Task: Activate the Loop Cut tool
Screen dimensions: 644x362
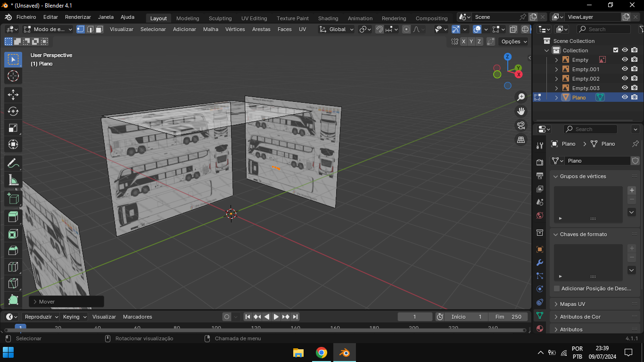Action: (x=13, y=267)
